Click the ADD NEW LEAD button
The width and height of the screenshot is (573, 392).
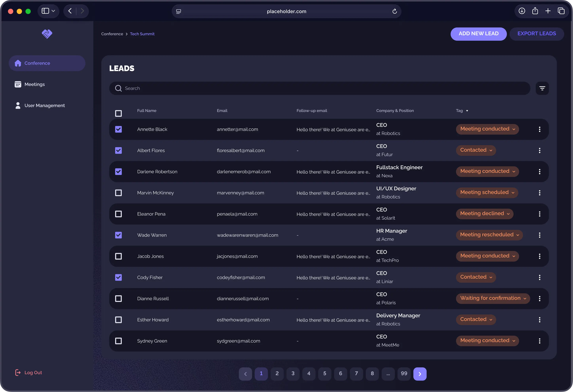478,34
